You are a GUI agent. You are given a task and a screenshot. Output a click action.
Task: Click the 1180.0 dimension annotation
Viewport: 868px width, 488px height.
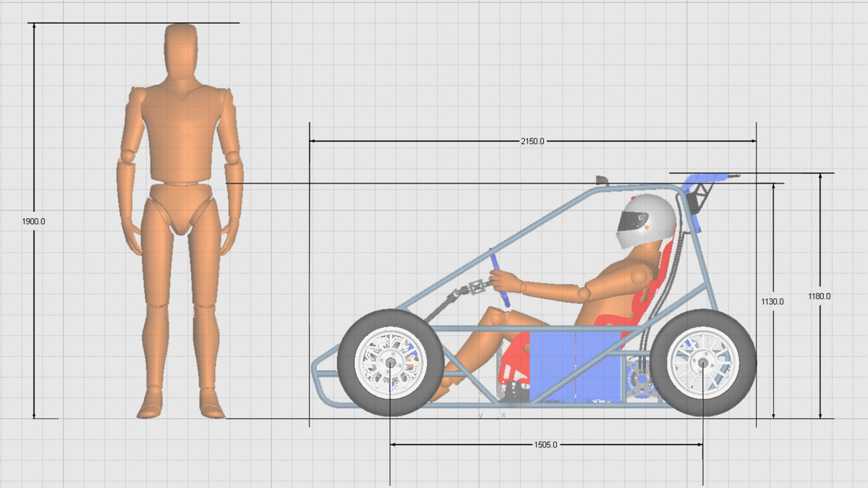point(818,295)
